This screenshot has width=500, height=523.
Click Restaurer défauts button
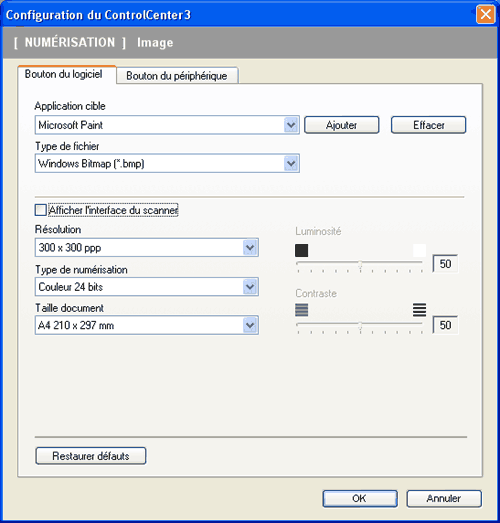[x=91, y=456]
